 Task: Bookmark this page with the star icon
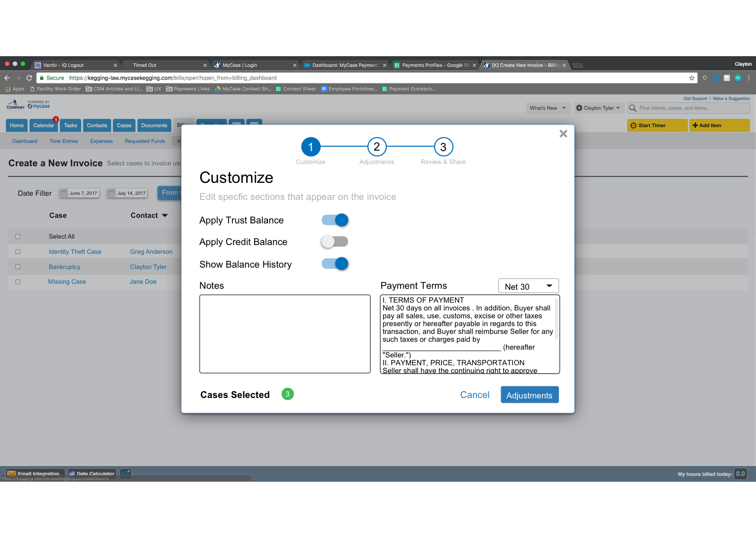pyautogui.click(x=692, y=78)
